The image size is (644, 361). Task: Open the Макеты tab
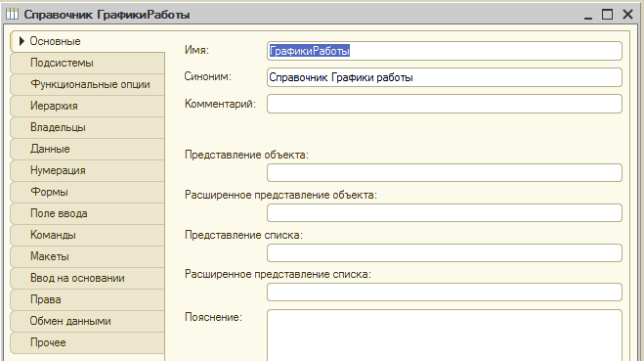(88, 256)
